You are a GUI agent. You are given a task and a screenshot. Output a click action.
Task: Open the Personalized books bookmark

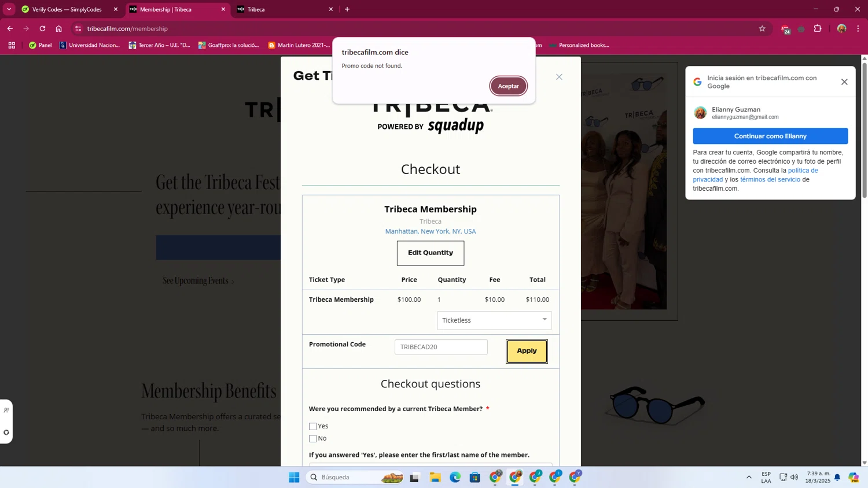point(579,45)
